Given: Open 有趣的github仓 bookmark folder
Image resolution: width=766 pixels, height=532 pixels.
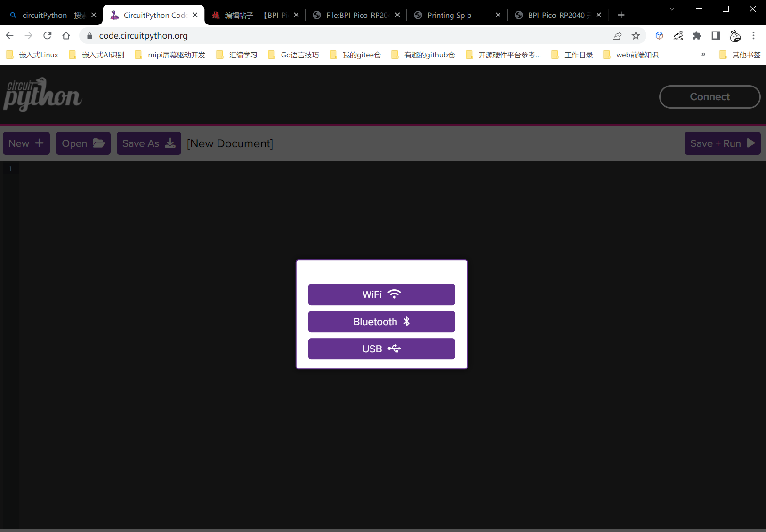Looking at the screenshot, I should pos(423,55).
